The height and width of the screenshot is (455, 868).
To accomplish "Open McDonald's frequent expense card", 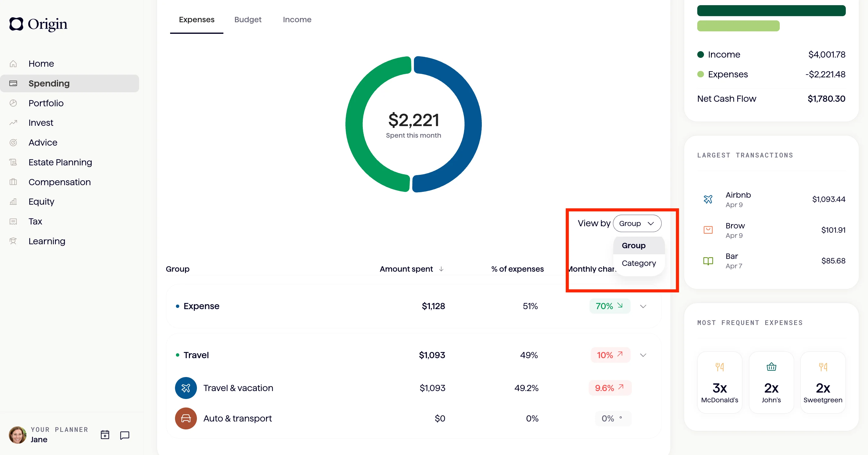I will 719,383.
